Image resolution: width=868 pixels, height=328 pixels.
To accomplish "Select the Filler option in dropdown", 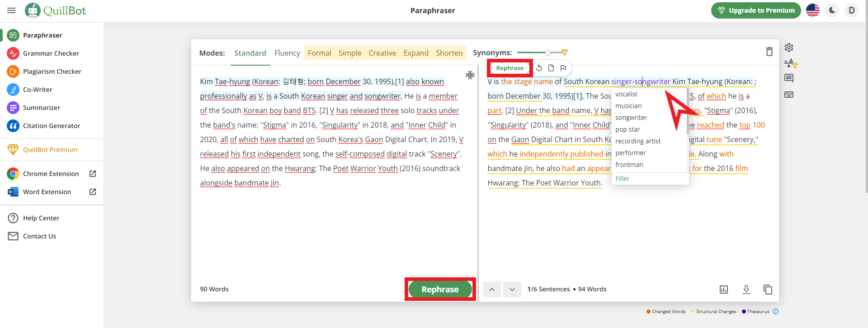I will click(623, 179).
